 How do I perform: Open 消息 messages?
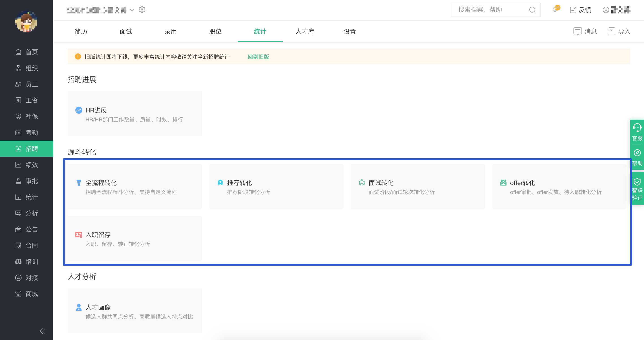point(585,32)
